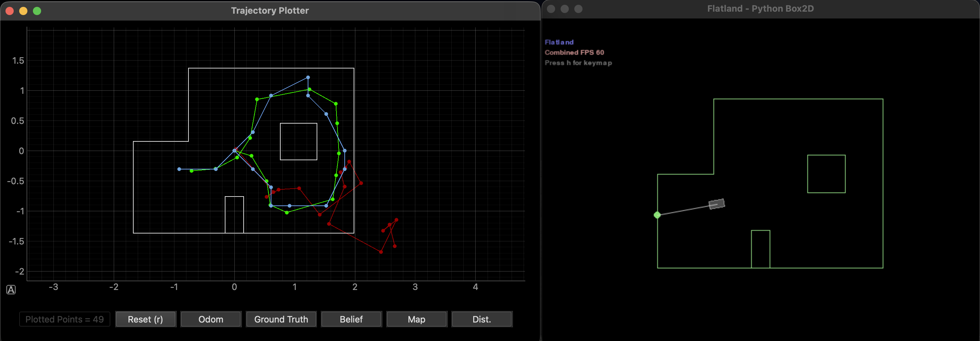The width and height of the screenshot is (980, 341).
Task: Click the 'Press h for keymap' text
Action: coord(578,63)
